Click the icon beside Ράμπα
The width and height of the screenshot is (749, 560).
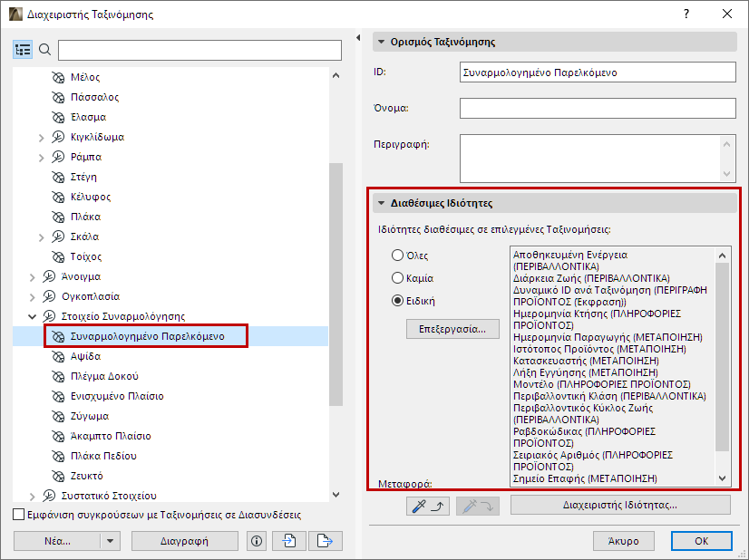tap(58, 157)
